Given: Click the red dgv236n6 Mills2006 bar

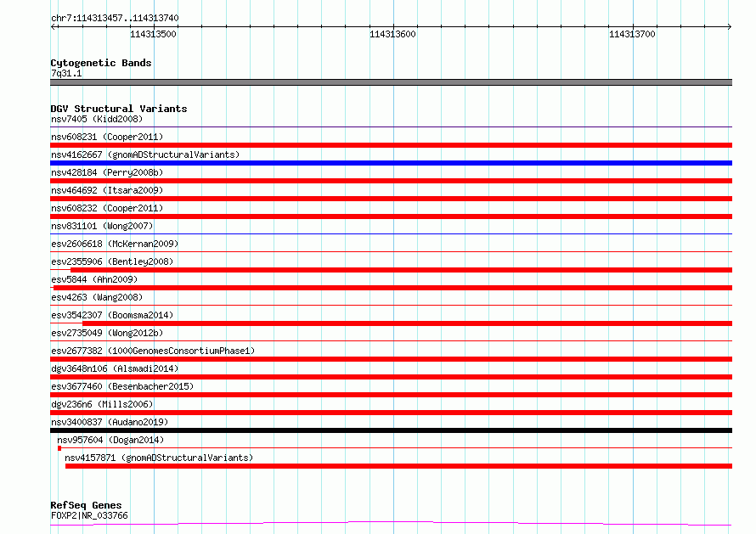Looking at the screenshot, I should pyautogui.click(x=391, y=413).
